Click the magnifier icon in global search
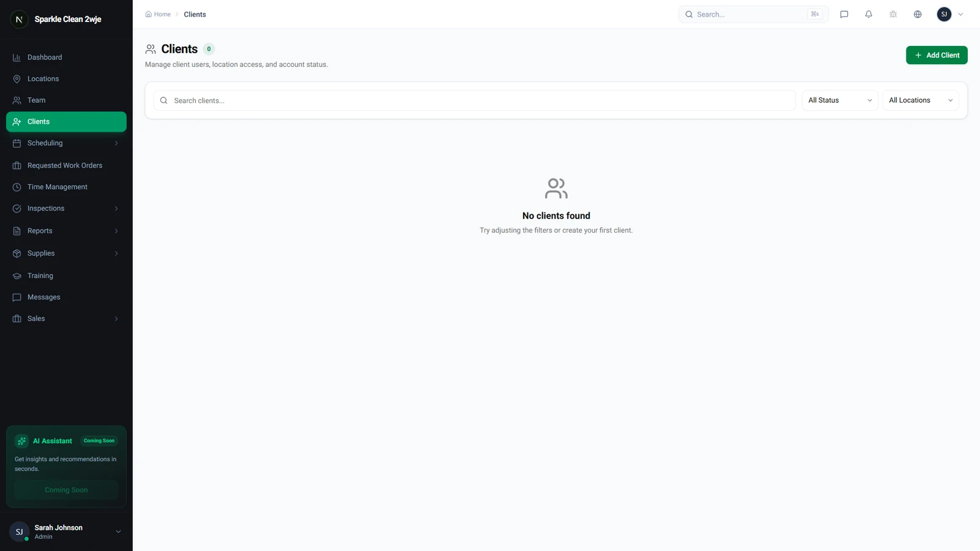Screen dimensions: 980x551 [x=689, y=14]
